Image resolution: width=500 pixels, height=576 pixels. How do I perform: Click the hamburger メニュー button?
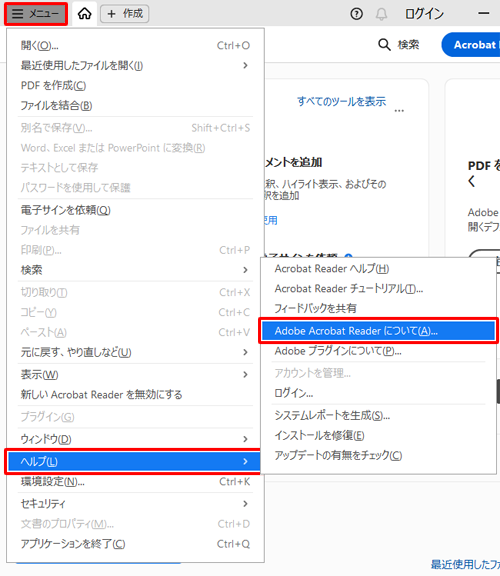point(36,14)
